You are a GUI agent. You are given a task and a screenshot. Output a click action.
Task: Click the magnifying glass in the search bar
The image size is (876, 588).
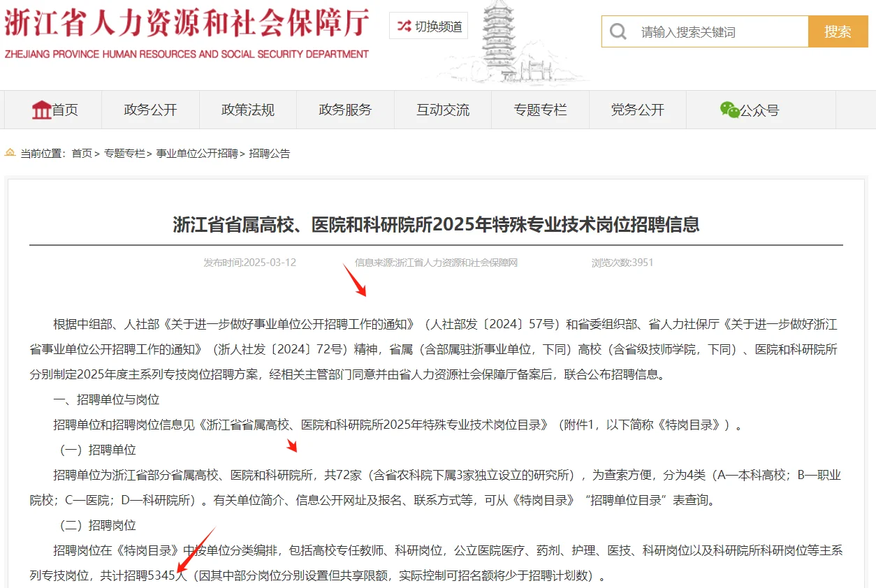pos(618,31)
